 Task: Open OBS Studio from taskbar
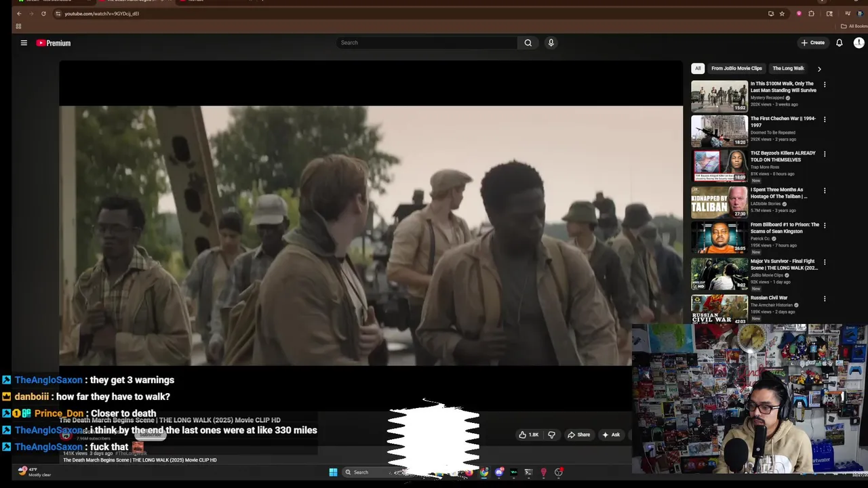coord(558,472)
